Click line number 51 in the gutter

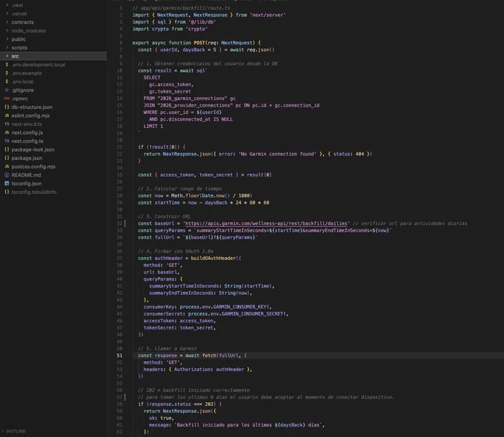pyautogui.click(x=119, y=356)
